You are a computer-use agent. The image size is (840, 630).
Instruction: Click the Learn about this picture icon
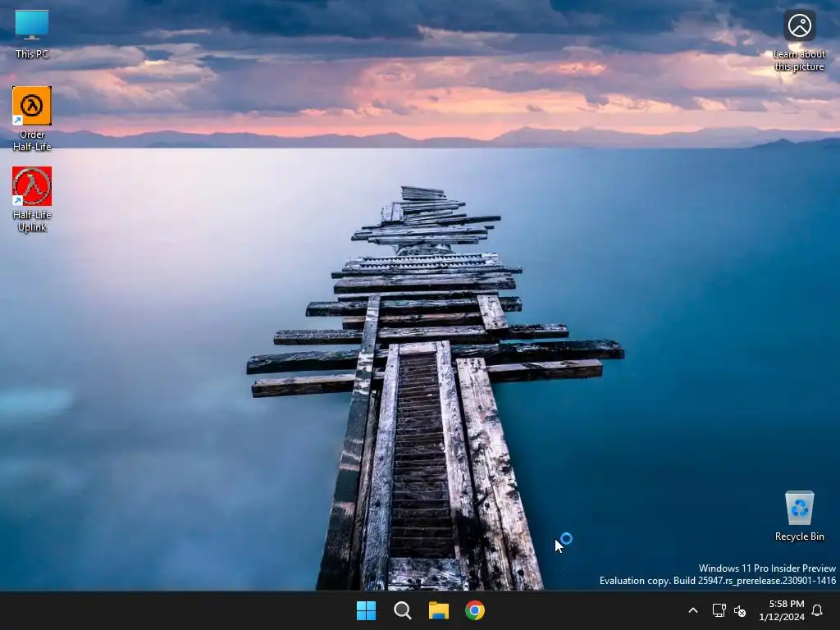coord(799,25)
